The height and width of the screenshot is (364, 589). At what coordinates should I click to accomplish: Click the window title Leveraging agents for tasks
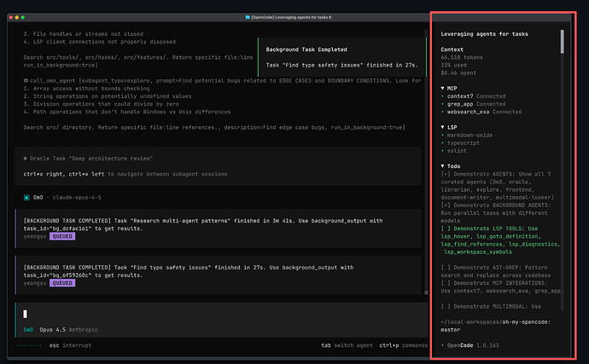pos(291,17)
